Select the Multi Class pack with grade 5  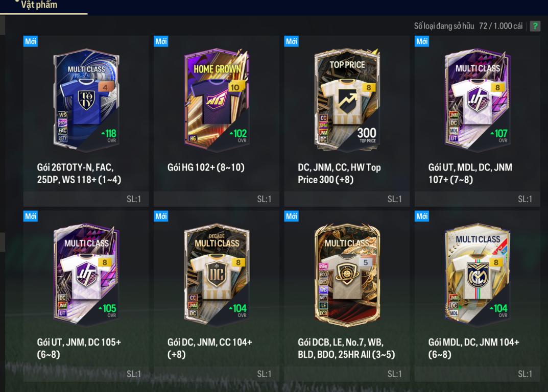347,275
